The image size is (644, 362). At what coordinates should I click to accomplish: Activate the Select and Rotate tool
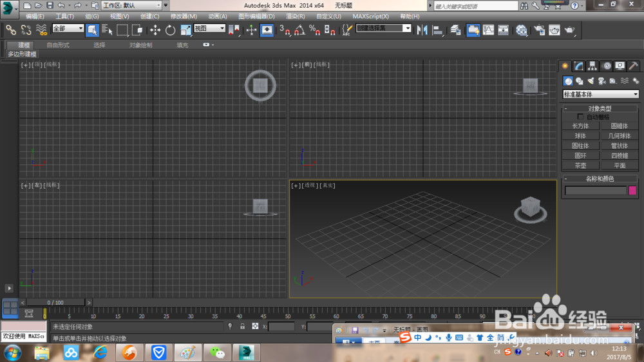point(171,30)
